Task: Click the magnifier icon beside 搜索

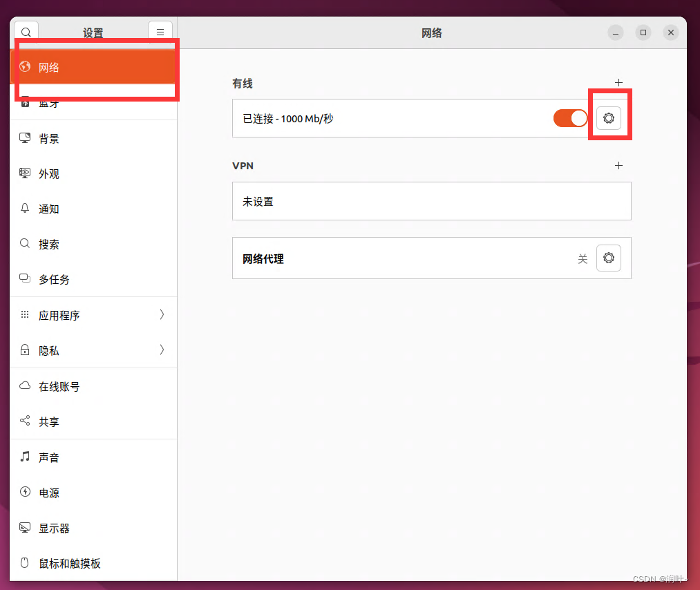Action: click(x=25, y=243)
